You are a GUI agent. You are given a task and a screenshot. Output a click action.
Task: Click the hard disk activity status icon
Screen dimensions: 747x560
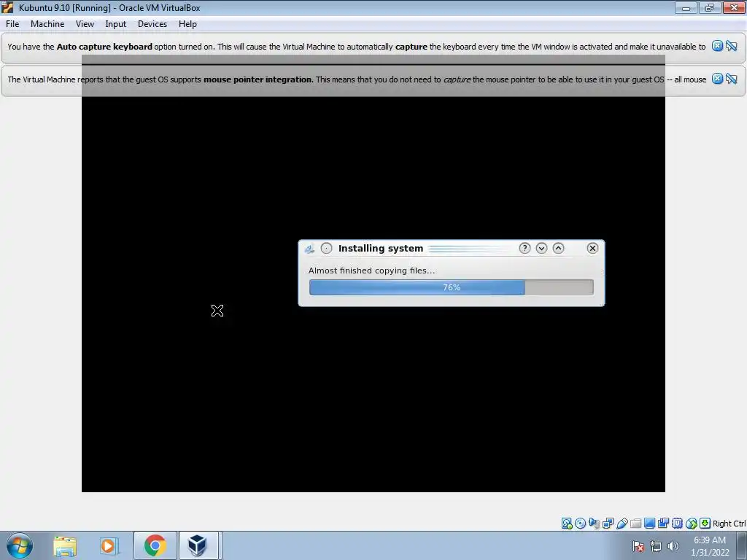coord(566,524)
